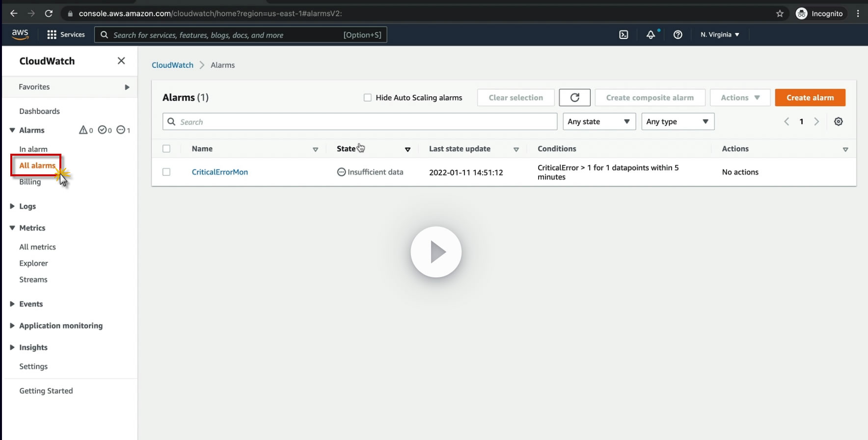
Task: Show insufficient data alarms count
Action: point(123,130)
